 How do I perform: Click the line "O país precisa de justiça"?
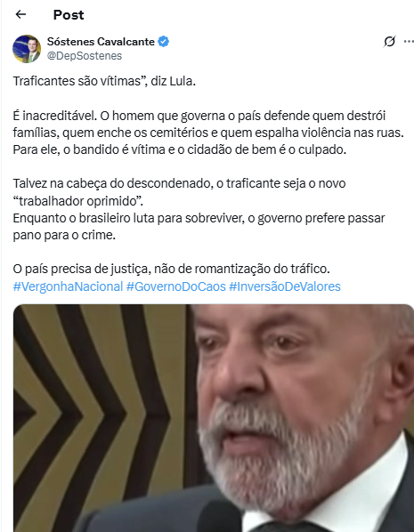tap(171, 269)
